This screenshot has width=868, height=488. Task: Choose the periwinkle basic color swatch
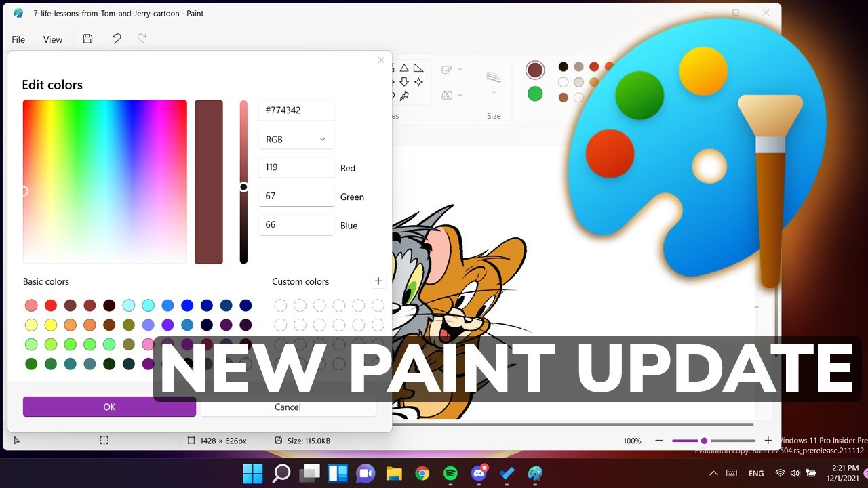tap(148, 325)
